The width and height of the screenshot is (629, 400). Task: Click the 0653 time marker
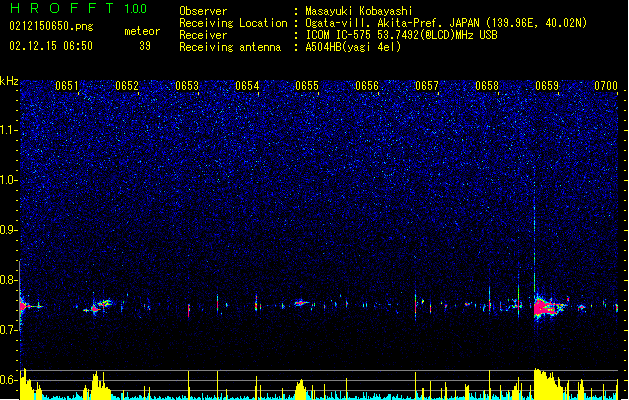coord(187,86)
